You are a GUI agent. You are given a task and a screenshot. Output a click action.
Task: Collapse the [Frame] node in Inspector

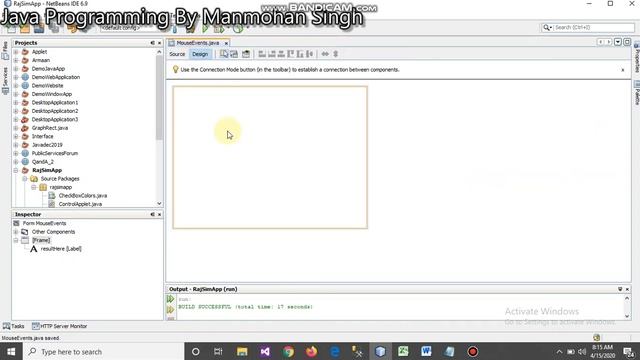pyautogui.click(x=16, y=240)
